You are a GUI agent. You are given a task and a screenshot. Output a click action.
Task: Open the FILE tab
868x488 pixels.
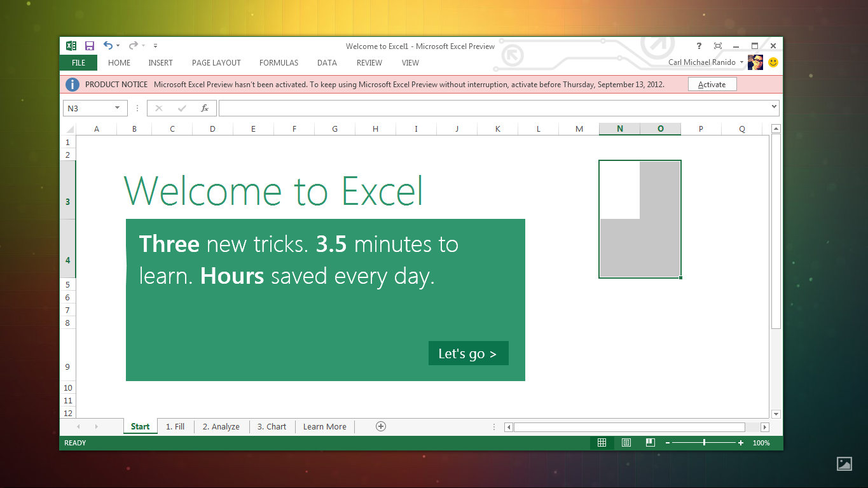pyautogui.click(x=78, y=62)
